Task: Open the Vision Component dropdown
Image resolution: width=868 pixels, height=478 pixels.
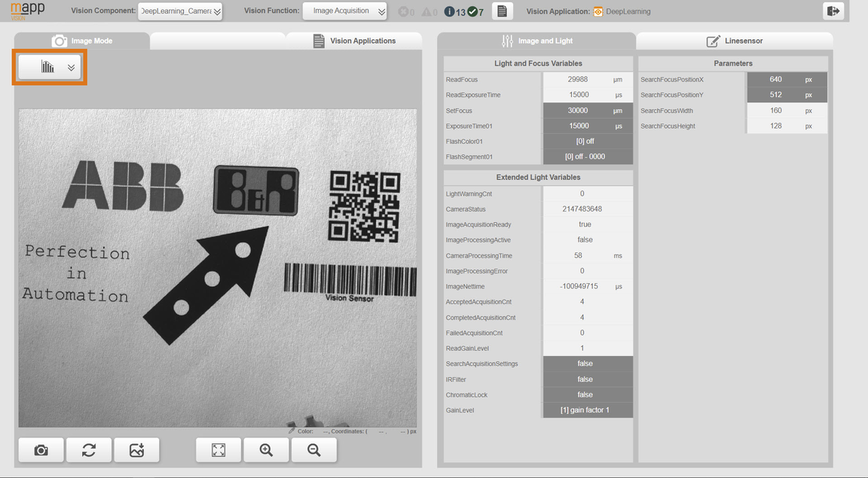Action: click(x=180, y=11)
